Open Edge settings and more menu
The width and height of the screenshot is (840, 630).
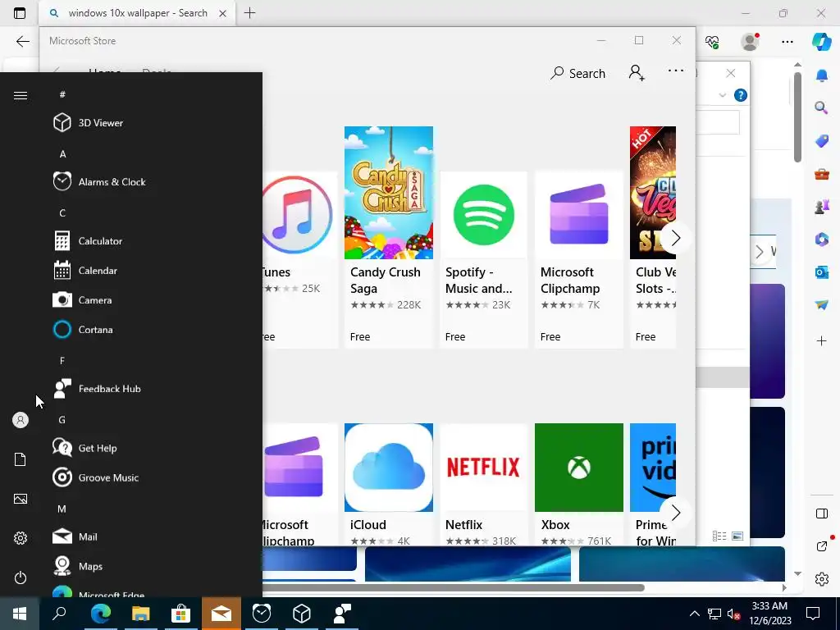tap(787, 42)
